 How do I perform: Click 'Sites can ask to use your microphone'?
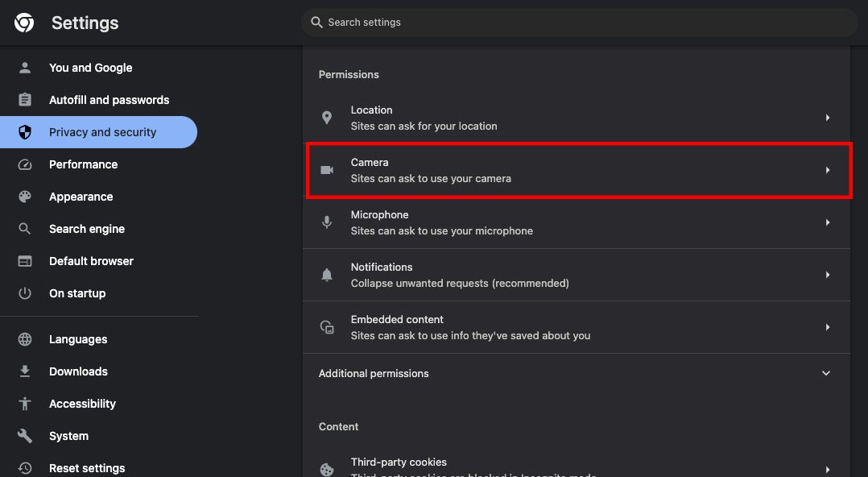(442, 231)
